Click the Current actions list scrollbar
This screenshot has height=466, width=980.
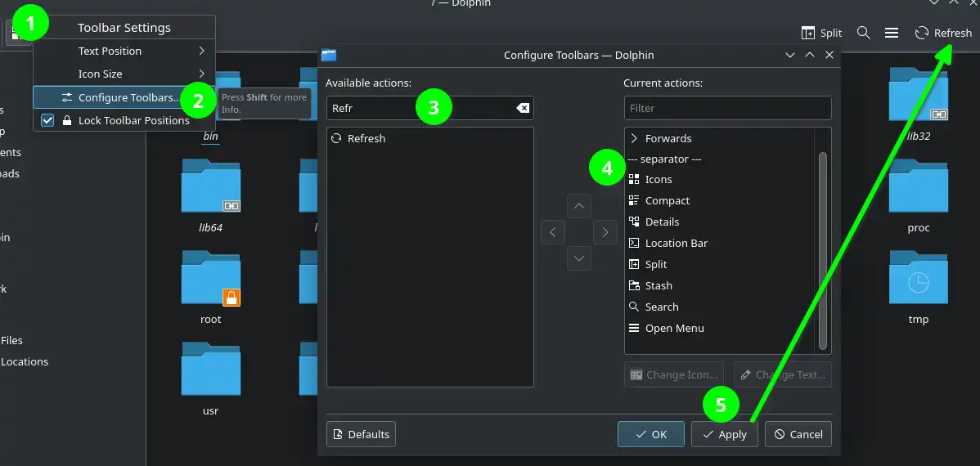click(823, 250)
